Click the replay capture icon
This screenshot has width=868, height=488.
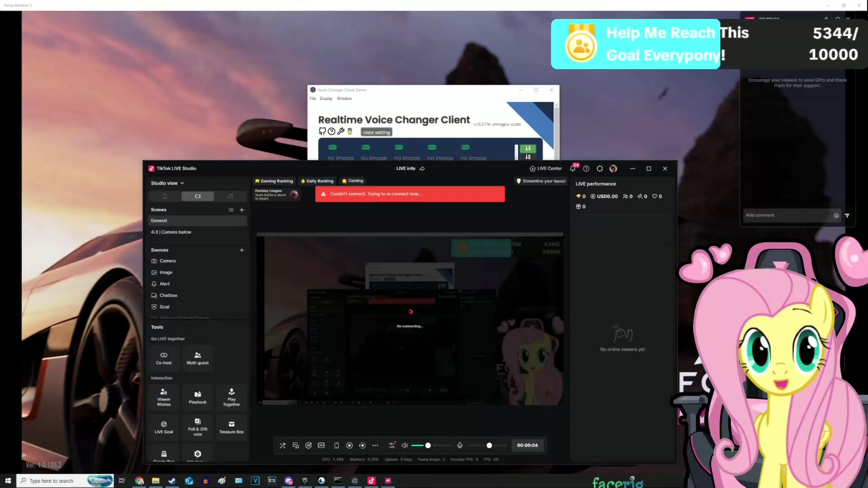[362, 446]
